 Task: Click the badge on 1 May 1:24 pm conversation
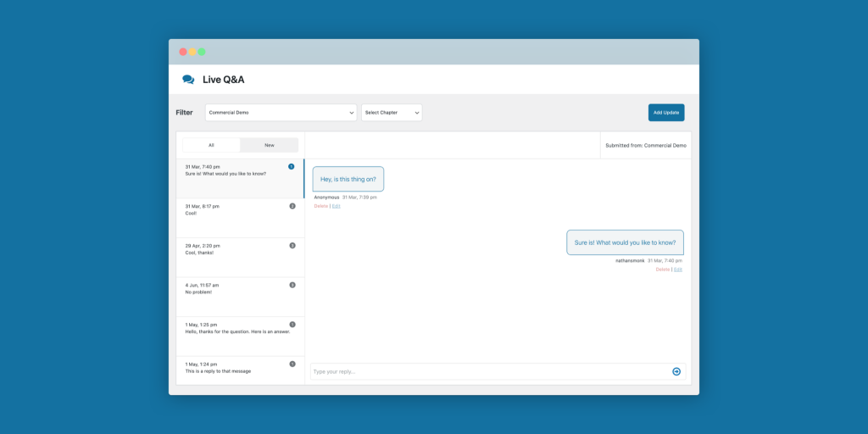pos(292,364)
